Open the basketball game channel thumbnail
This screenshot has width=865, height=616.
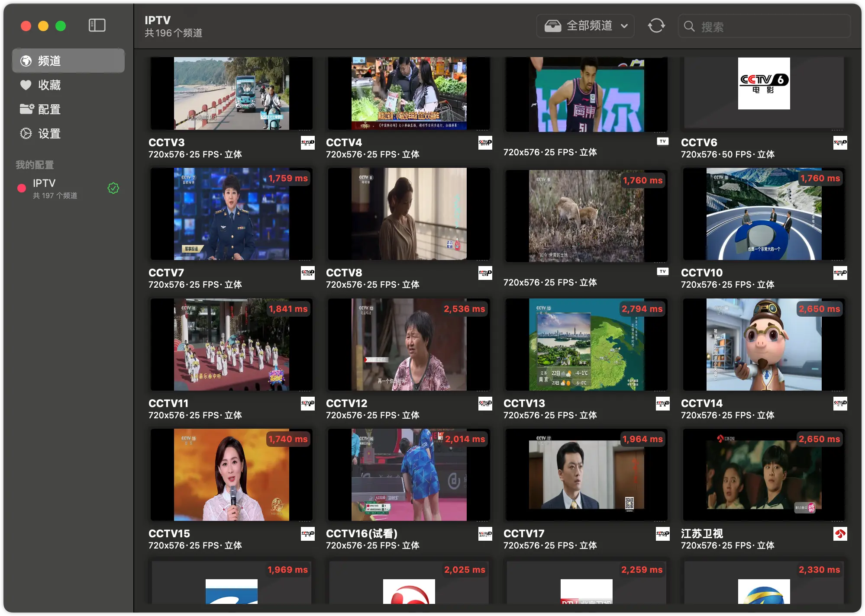point(587,94)
